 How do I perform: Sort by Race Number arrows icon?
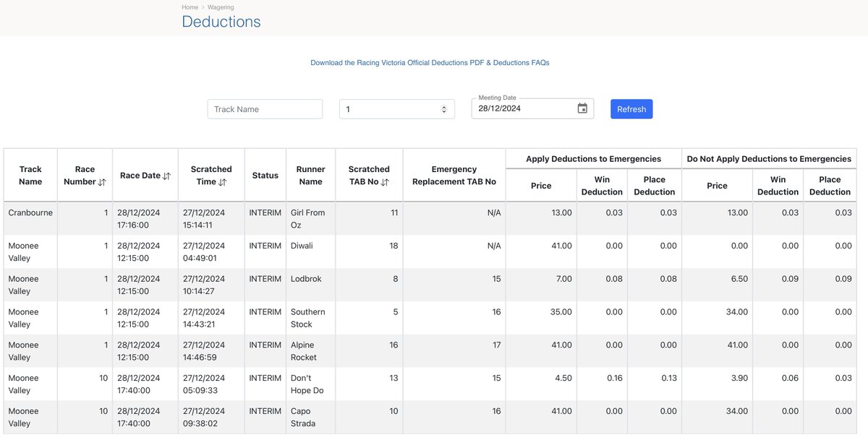(x=101, y=182)
